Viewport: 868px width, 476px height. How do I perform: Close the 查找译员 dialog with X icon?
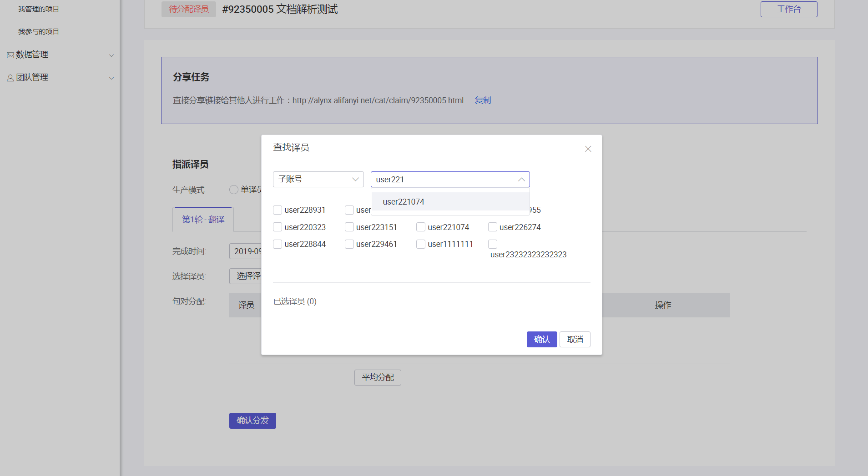pos(588,149)
